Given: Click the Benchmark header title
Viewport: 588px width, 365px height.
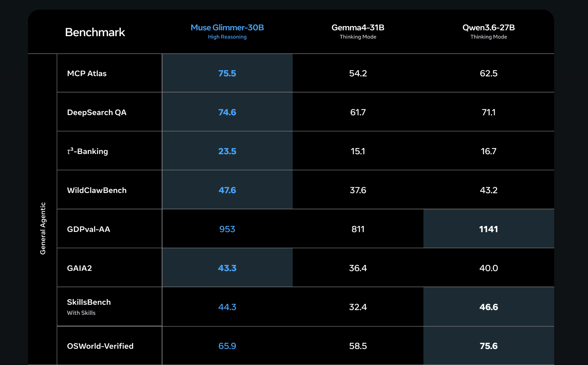Looking at the screenshot, I should [95, 32].
